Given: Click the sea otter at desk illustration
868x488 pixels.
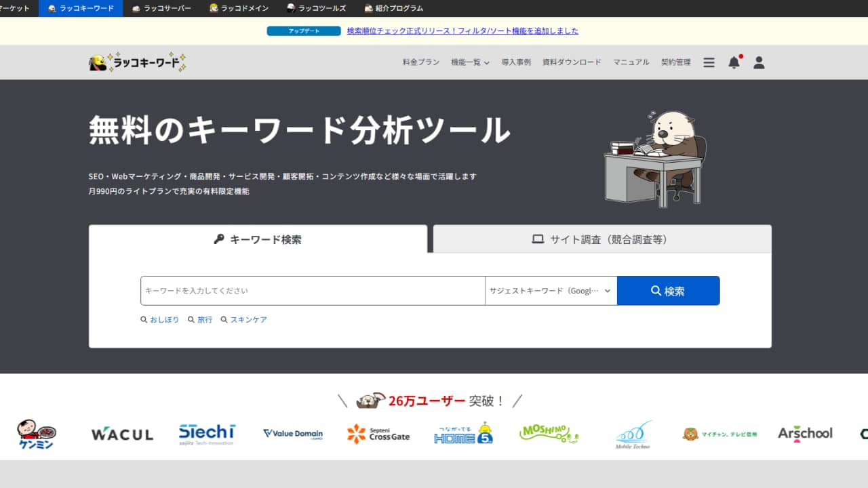Looking at the screenshot, I should [655, 159].
